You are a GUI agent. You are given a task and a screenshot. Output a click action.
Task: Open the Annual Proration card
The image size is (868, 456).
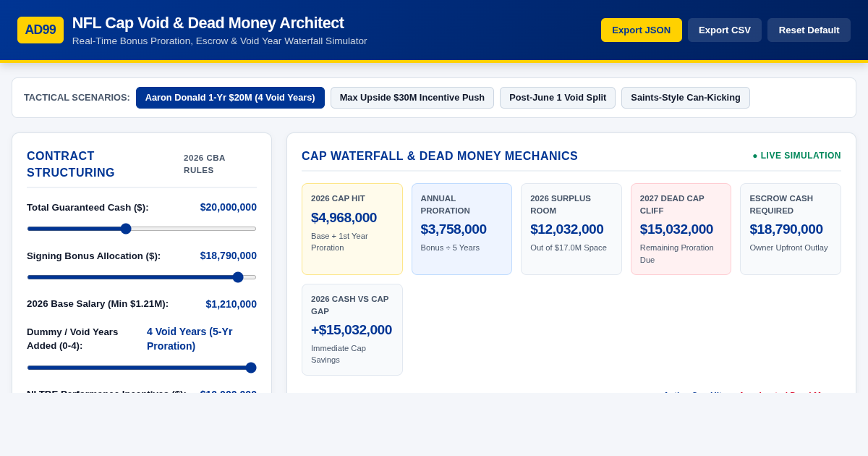(x=461, y=229)
